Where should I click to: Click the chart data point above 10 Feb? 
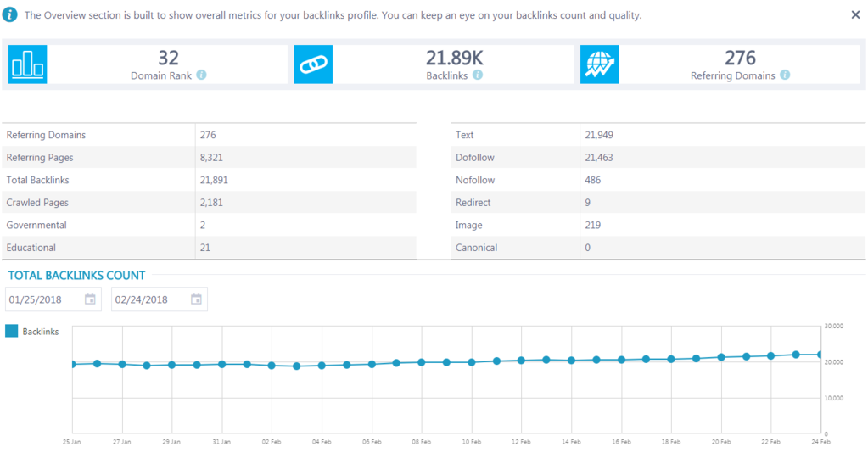(472, 362)
